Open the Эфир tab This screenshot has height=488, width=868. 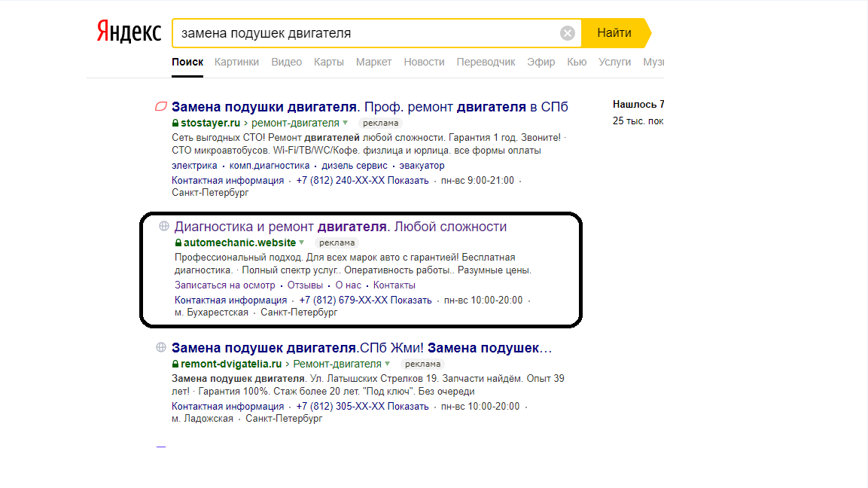541,62
